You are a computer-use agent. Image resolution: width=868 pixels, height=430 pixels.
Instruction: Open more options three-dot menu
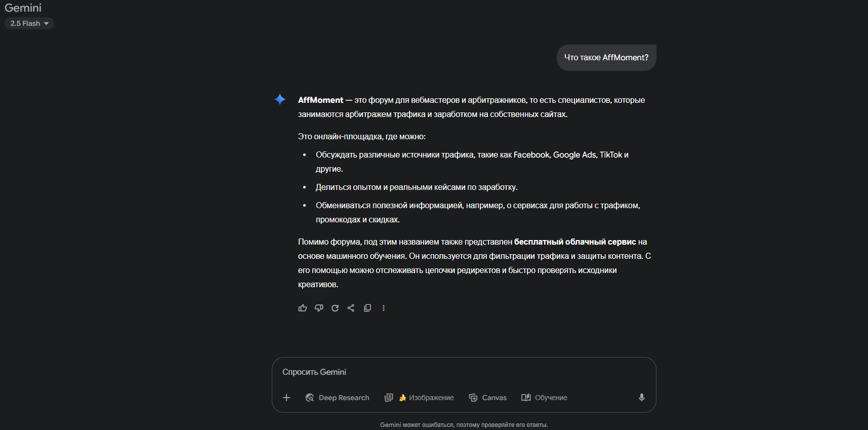click(384, 308)
